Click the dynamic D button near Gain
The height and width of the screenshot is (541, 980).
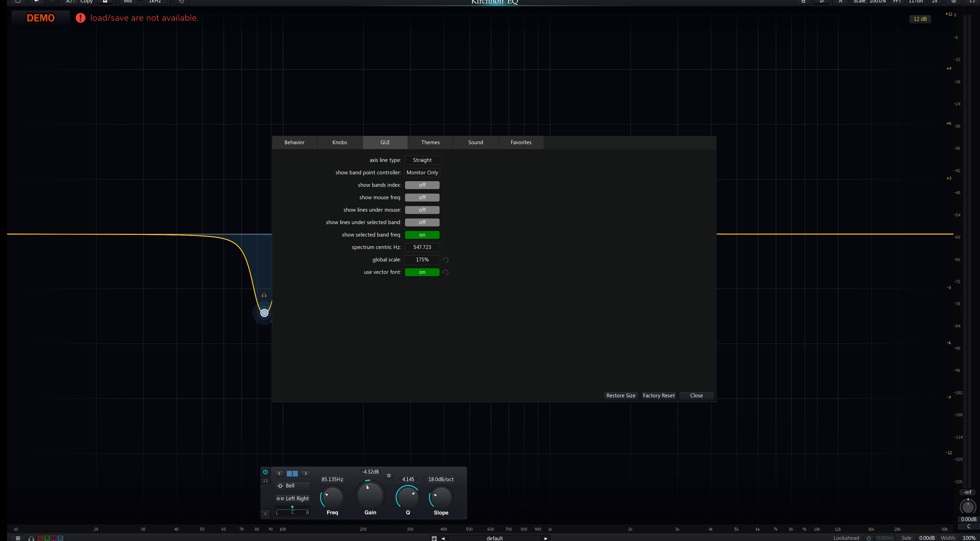389,476
